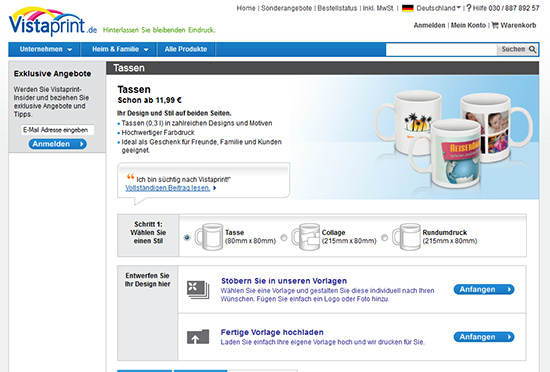Click the Tasse mug style icon
550x372 pixels.
tap(209, 237)
